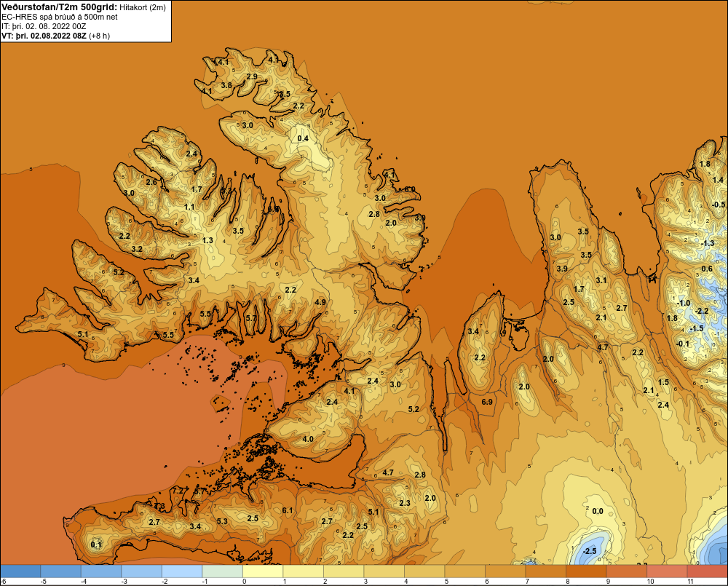Click the 3.8 temperature label
728x586 pixels.
tap(226, 85)
